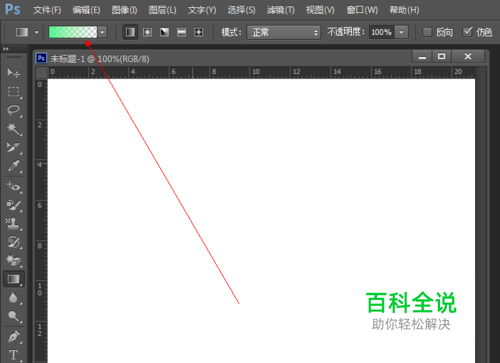Choose the Linear gradient style

click(x=130, y=32)
